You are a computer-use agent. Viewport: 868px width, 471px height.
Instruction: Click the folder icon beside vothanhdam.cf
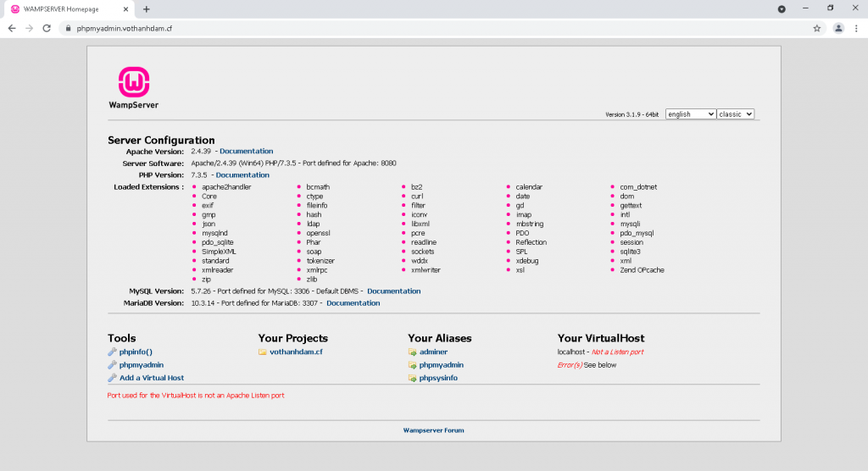(x=263, y=352)
